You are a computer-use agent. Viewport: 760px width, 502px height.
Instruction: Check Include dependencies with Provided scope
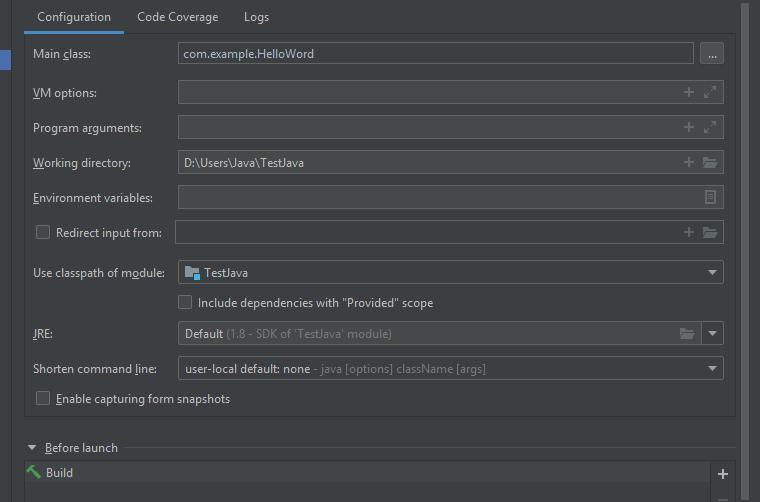(x=185, y=302)
